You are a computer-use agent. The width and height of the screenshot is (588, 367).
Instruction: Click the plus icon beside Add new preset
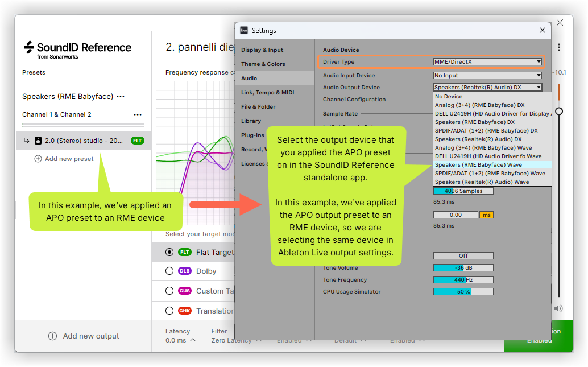pyautogui.click(x=38, y=159)
